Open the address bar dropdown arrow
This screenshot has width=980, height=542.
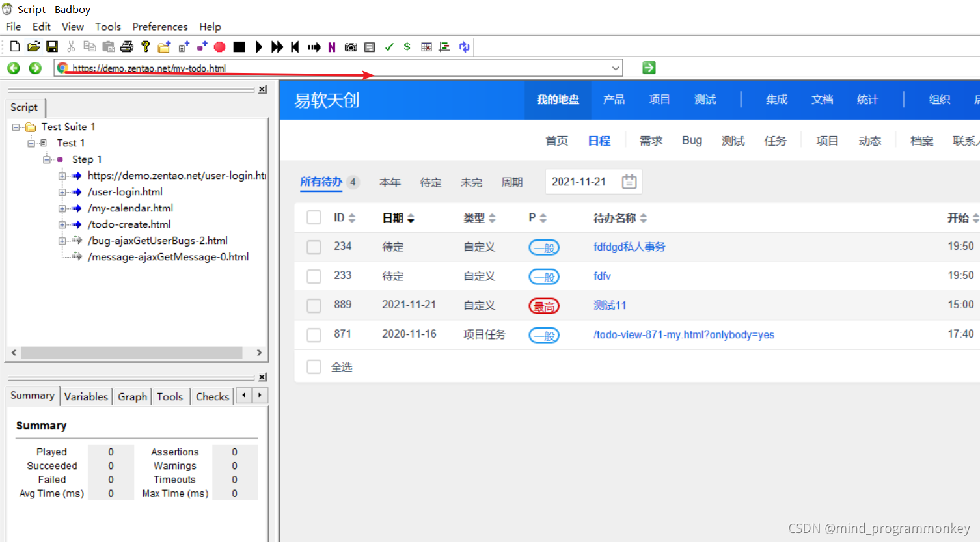coord(616,67)
